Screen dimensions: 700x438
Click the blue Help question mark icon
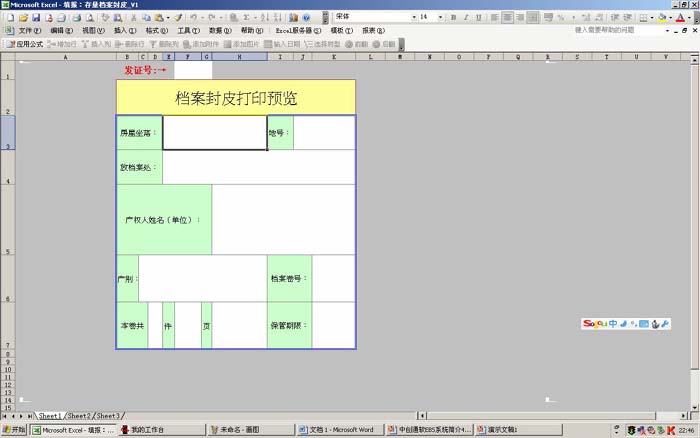(x=306, y=17)
